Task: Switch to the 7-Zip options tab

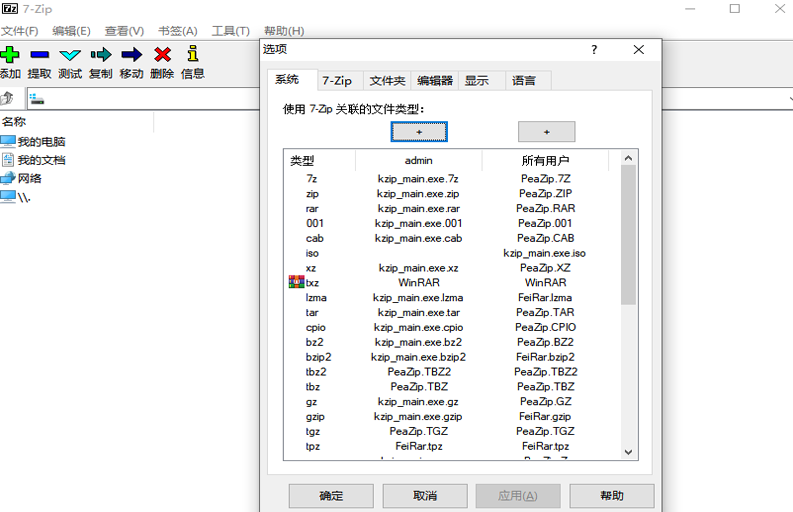Action: coord(336,81)
